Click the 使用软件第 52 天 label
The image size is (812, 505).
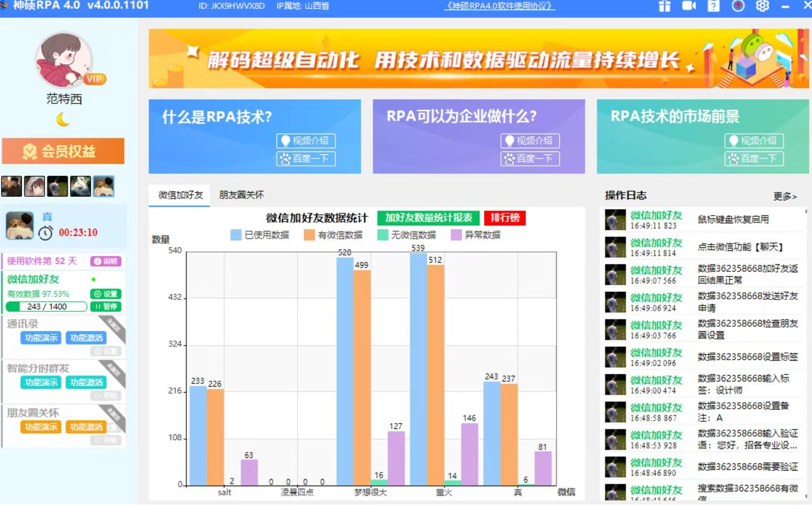pos(42,261)
